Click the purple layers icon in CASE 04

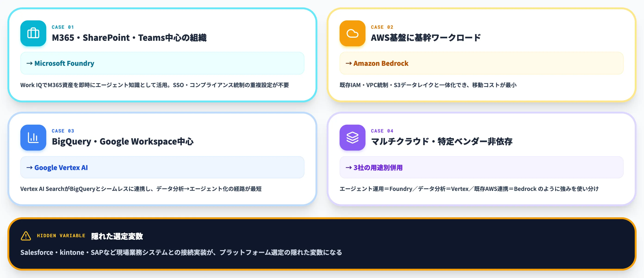pyautogui.click(x=352, y=138)
